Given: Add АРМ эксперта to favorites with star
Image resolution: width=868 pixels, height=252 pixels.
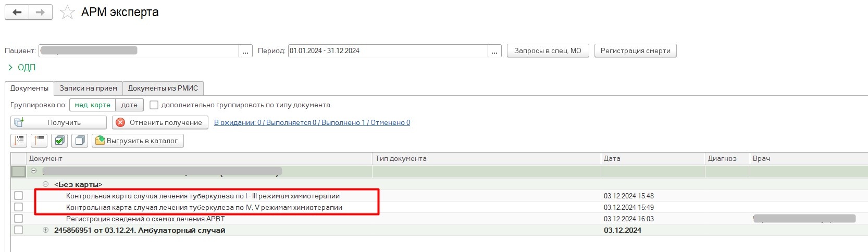Looking at the screenshot, I should (67, 12).
